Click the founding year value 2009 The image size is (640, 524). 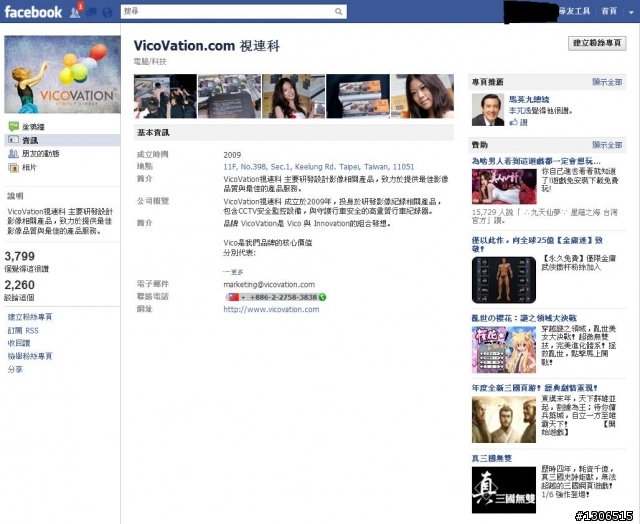[x=232, y=155]
